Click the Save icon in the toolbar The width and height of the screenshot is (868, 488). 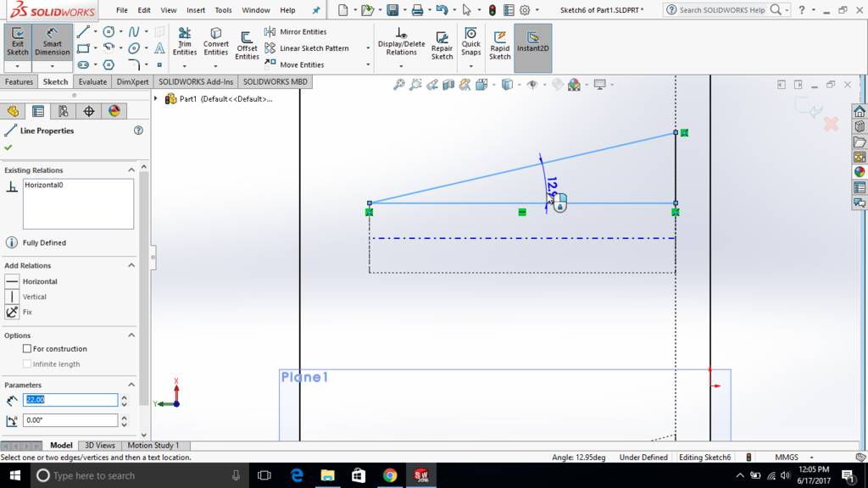click(x=392, y=10)
